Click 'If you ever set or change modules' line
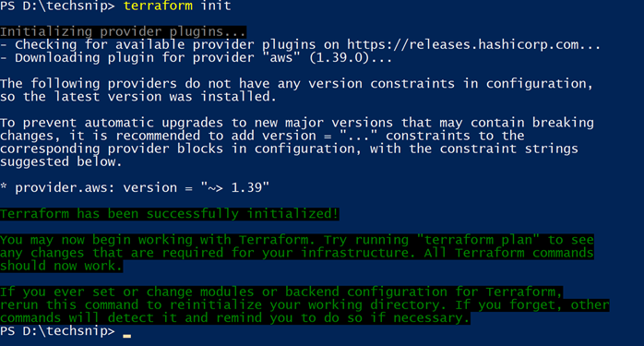 (x=281, y=292)
